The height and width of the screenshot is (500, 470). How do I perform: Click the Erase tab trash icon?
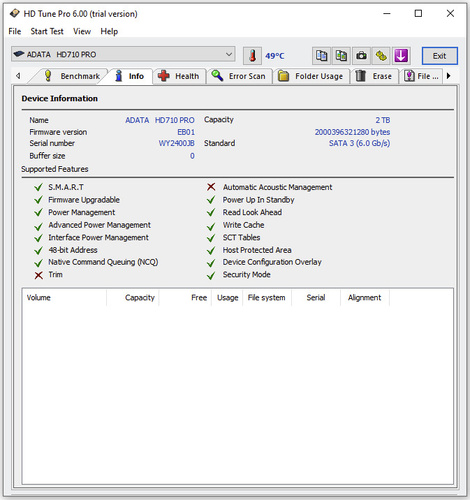(360, 76)
